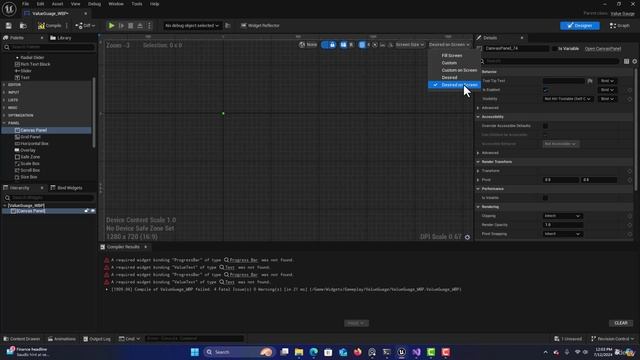Toggle the viewport lock icon
640x360 pixels.
[332, 45]
